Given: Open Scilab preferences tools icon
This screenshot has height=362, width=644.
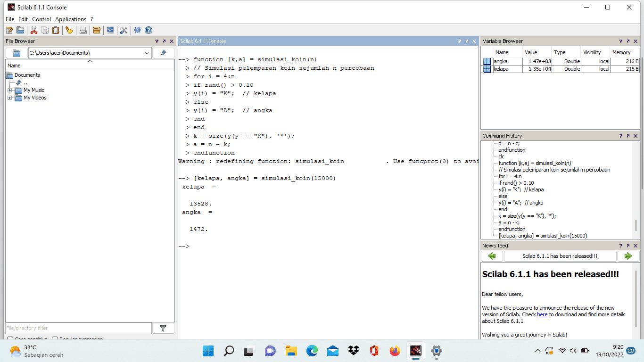Looking at the screenshot, I should 124,30.
